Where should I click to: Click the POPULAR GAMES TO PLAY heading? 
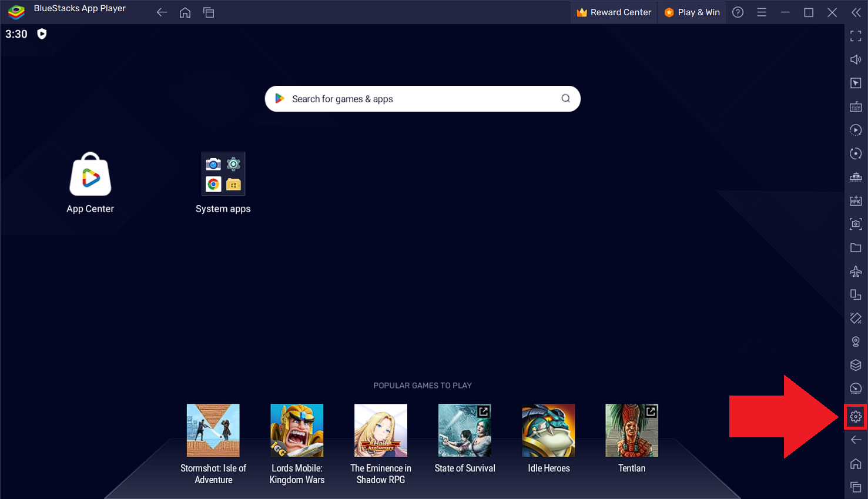coord(423,386)
